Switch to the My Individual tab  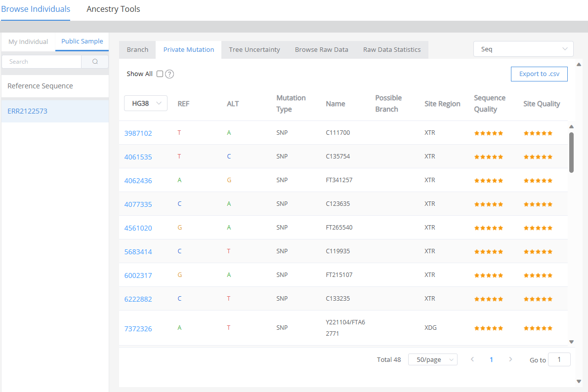coord(28,41)
